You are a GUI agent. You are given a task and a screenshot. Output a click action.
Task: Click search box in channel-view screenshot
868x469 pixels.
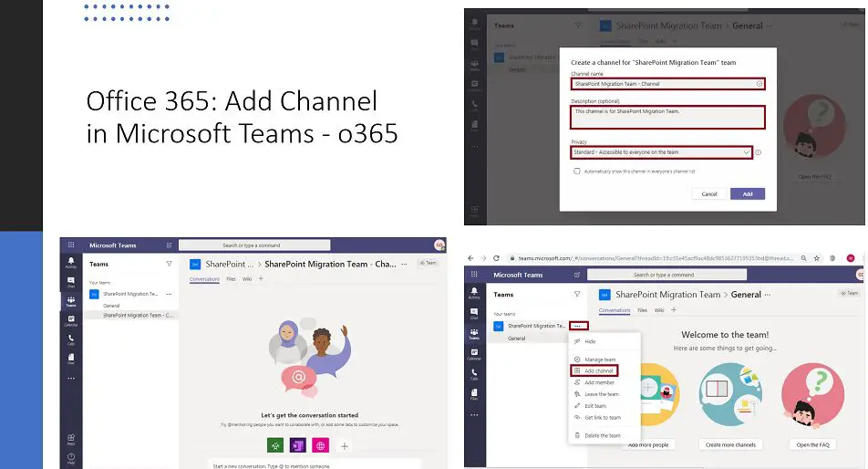click(254, 245)
